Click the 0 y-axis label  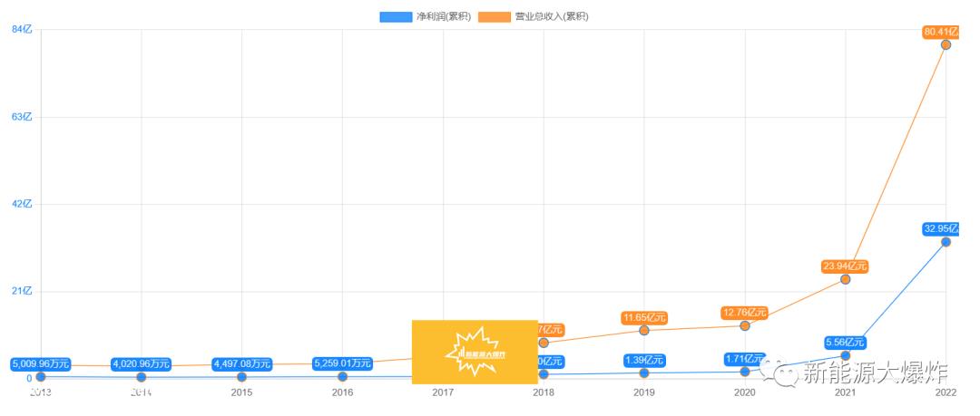pos(29,379)
